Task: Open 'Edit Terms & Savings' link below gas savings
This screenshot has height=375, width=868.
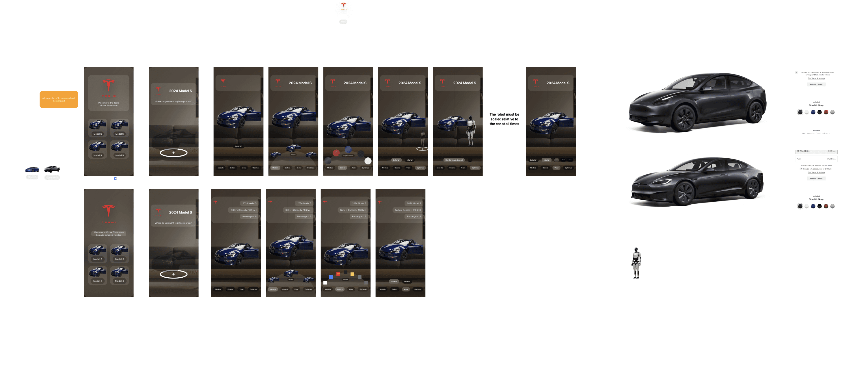Action: tap(816, 172)
